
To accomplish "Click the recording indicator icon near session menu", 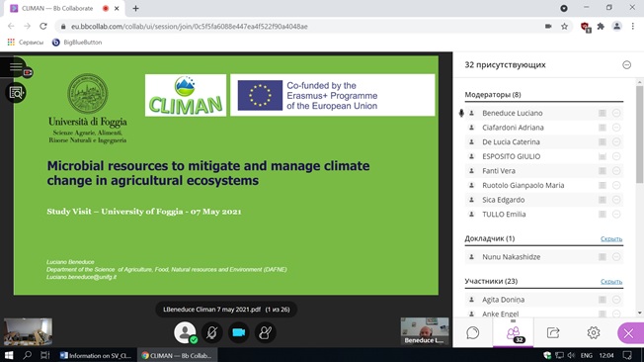I will point(28,73).
